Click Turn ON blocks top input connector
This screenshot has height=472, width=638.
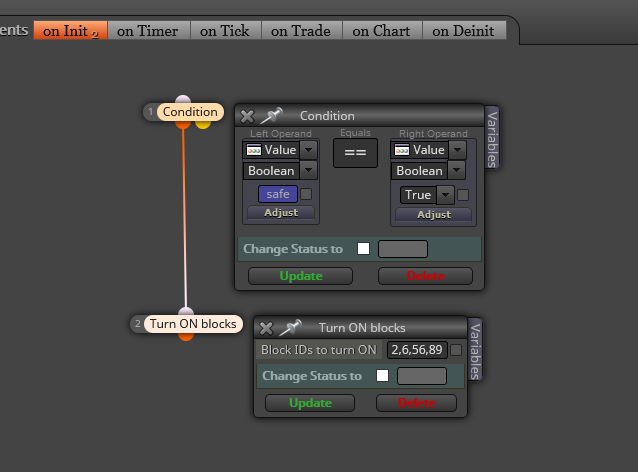[186, 312]
